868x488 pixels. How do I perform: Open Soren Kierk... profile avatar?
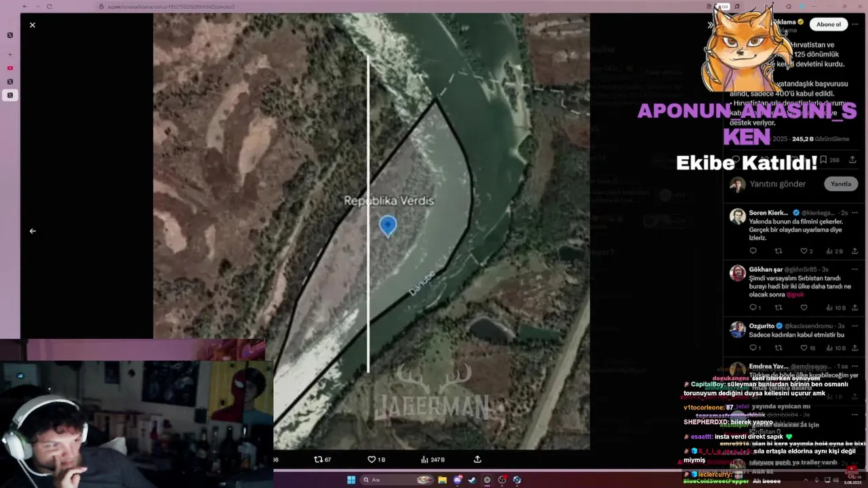point(738,216)
